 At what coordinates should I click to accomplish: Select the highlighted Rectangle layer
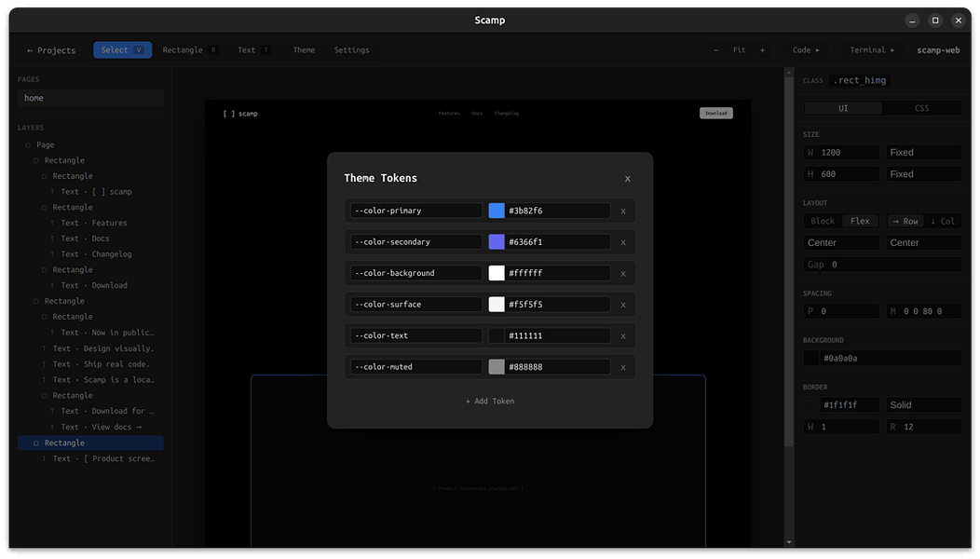click(x=90, y=443)
